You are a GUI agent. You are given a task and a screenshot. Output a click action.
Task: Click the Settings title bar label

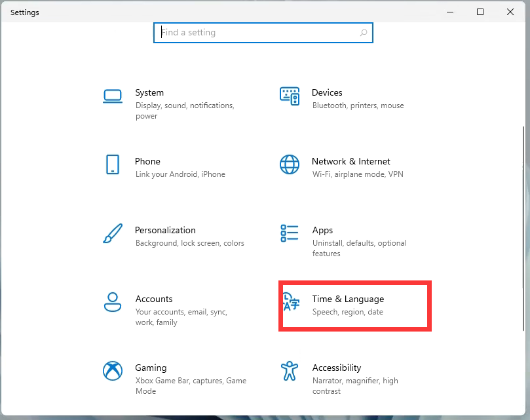point(24,12)
